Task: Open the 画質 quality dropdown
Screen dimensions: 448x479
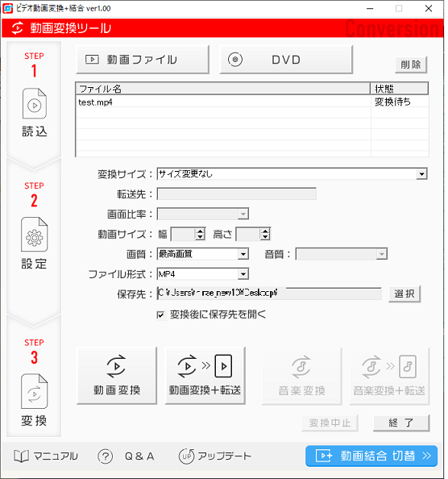Action: click(x=243, y=254)
